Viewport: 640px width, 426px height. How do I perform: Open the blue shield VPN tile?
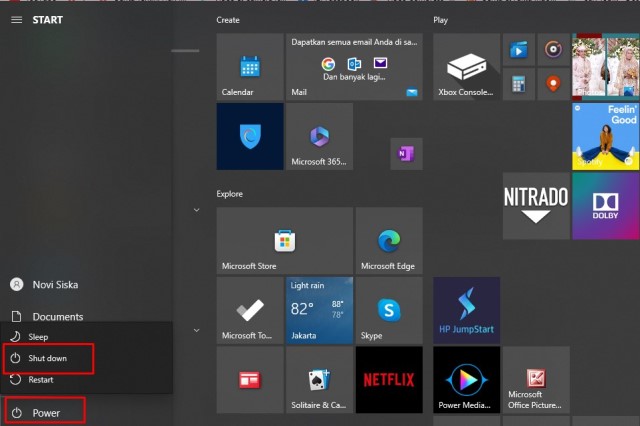[x=250, y=136]
